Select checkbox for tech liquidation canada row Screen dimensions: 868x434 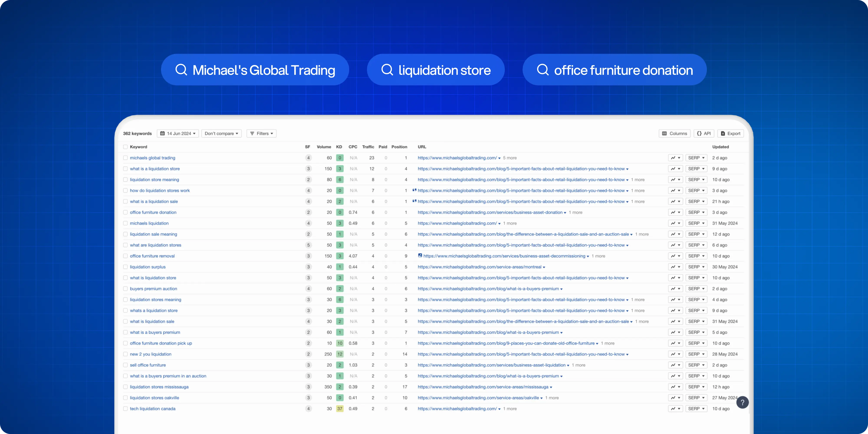click(125, 409)
